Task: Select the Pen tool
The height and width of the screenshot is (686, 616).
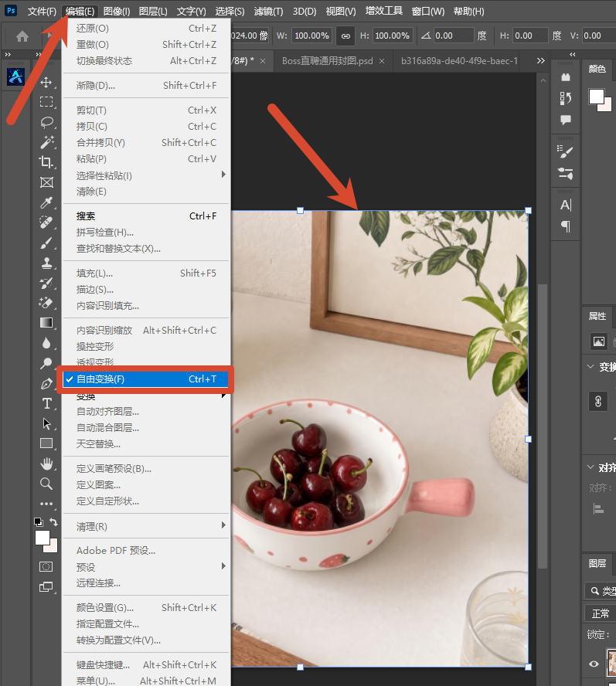Action: point(46,384)
